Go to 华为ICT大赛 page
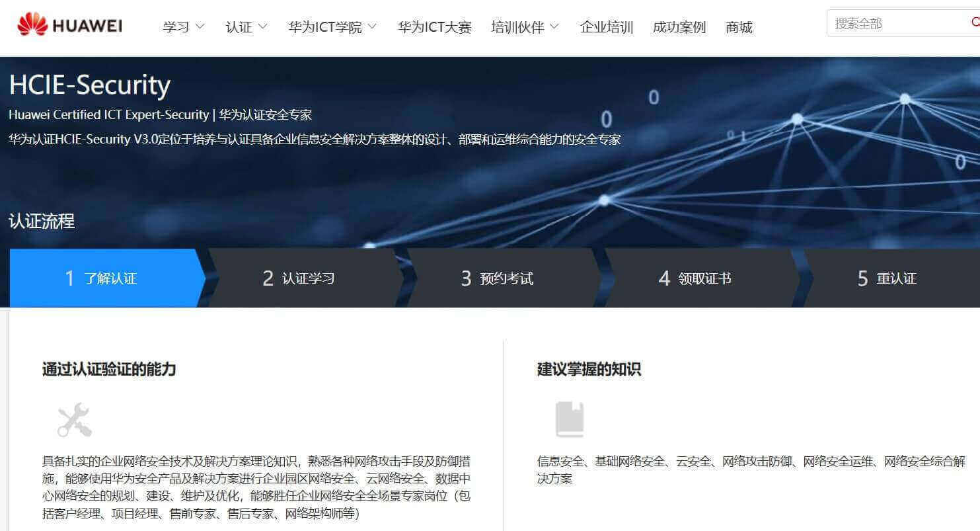Screen dimensions: 980x531 click(x=434, y=27)
